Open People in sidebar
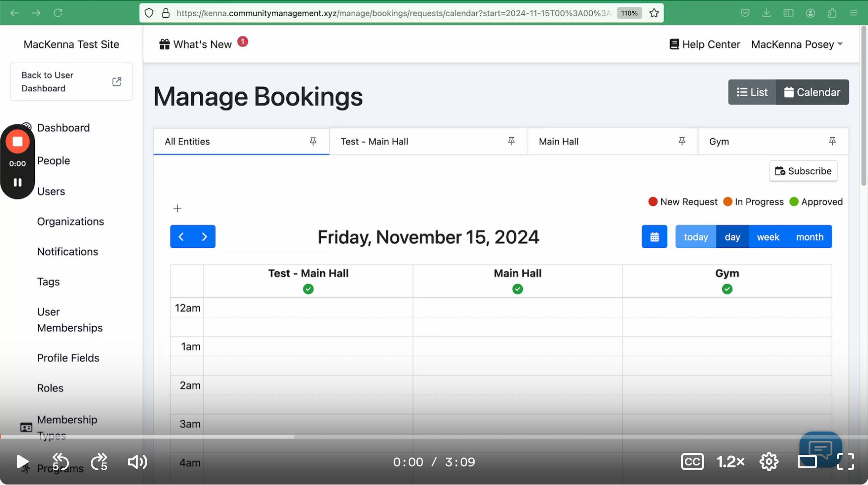 point(54,161)
